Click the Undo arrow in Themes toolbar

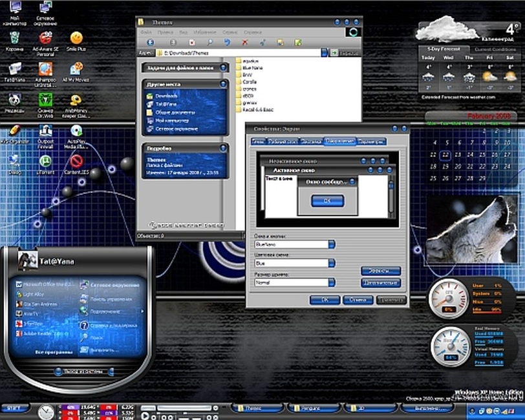pos(228,42)
